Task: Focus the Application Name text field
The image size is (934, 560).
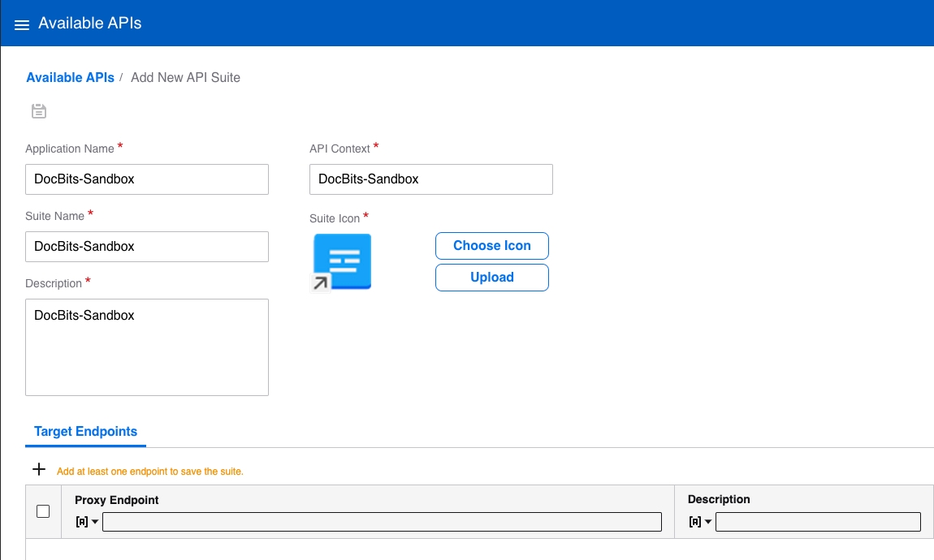Action: (x=146, y=179)
